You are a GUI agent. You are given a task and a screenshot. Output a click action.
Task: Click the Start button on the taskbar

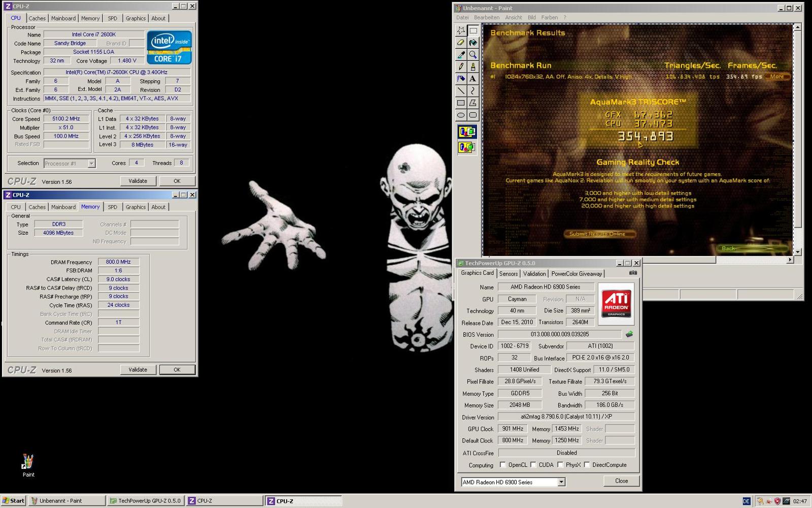pos(14,501)
